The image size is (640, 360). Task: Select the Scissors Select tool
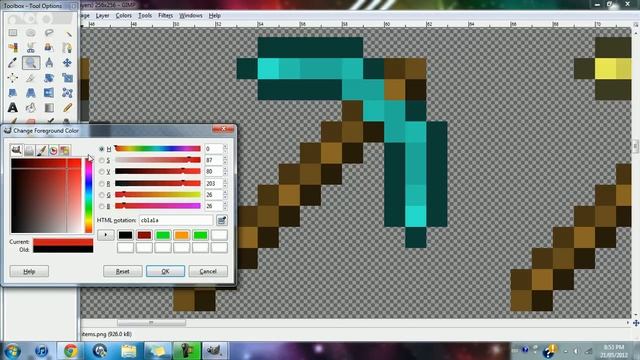(x=31, y=47)
